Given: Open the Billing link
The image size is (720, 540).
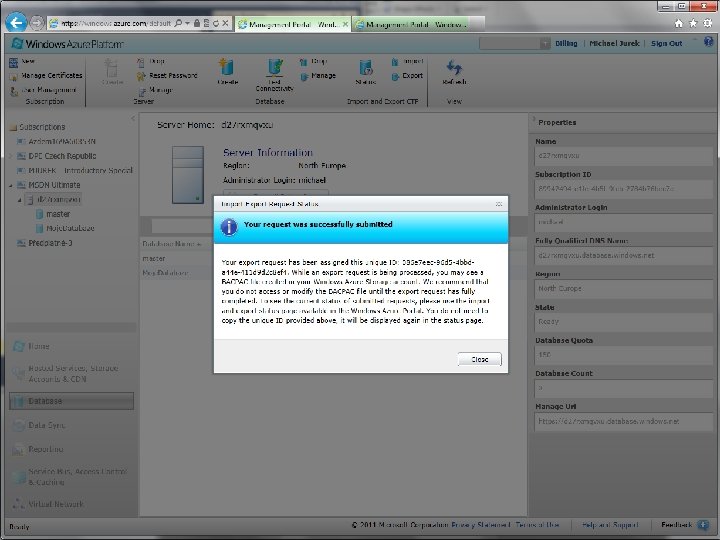Looking at the screenshot, I should pyautogui.click(x=566, y=43).
